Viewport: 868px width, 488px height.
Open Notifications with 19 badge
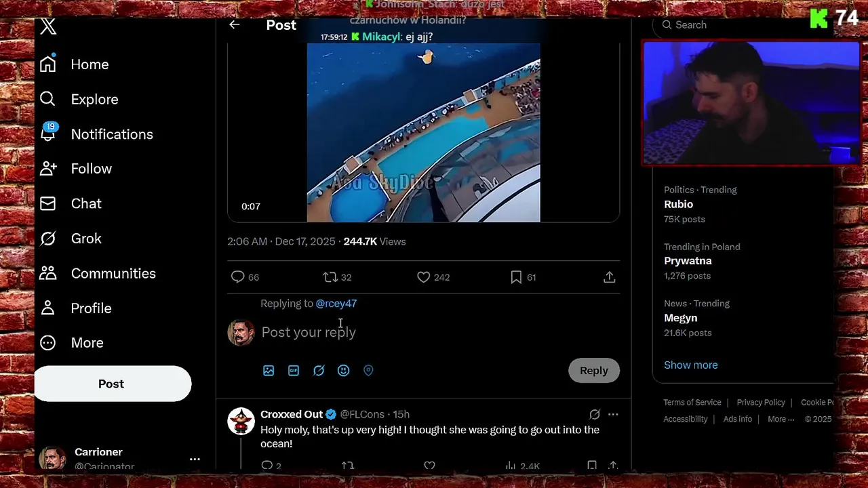(x=96, y=134)
